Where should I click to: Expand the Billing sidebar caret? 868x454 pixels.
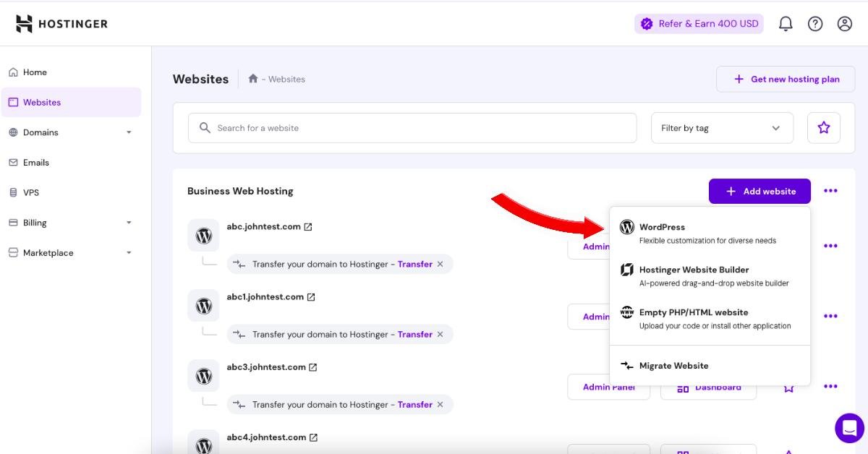pos(129,223)
